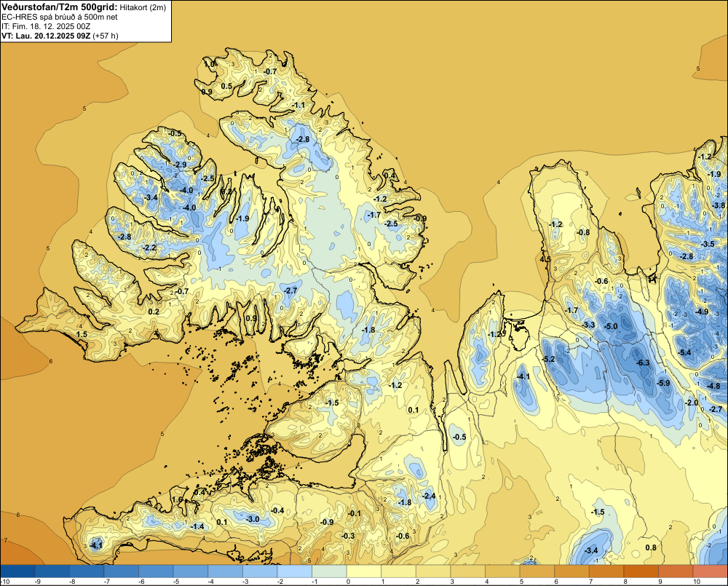Click the legend swatch between -10 and -9
The width and height of the screenshot is (728, 586).
[x=17, y=571]
